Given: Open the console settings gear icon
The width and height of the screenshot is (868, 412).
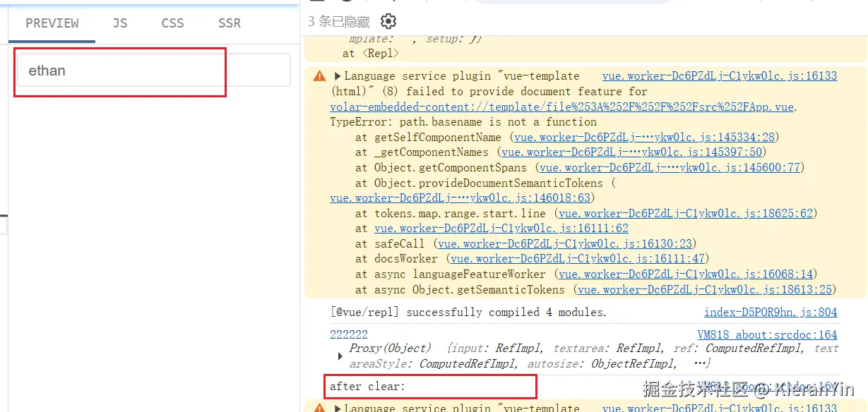Looking at the screenshot, I should [x=388, y=21].
